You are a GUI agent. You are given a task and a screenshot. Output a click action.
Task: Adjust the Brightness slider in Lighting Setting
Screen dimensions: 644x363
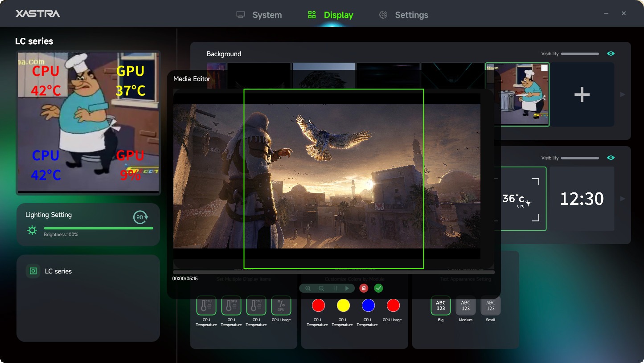98,228
